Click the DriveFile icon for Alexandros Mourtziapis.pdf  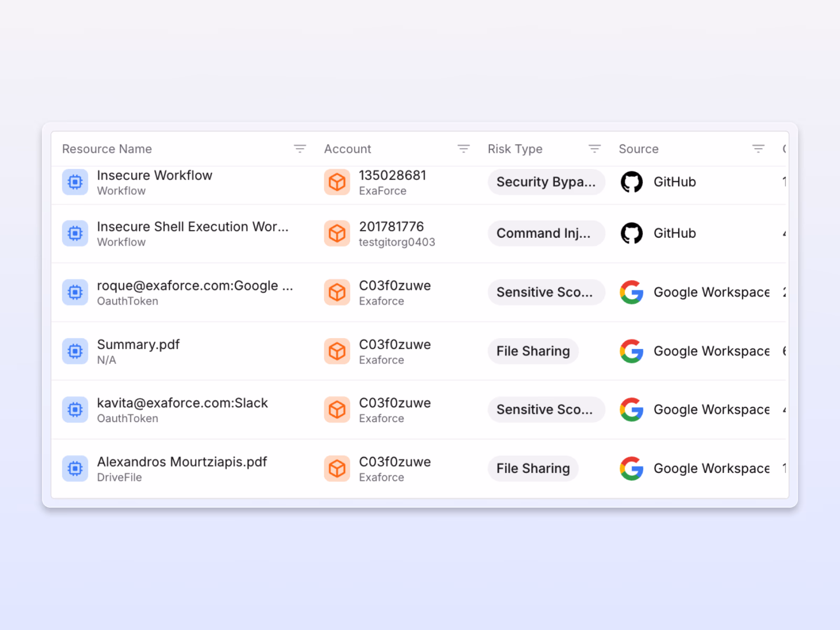pyautogui.click(x=75, y=468)
